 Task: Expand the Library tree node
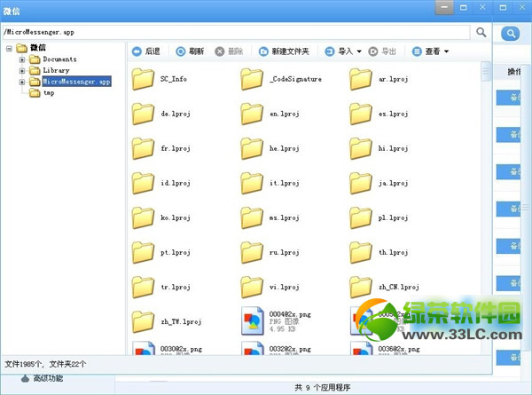tap(22, 70)
